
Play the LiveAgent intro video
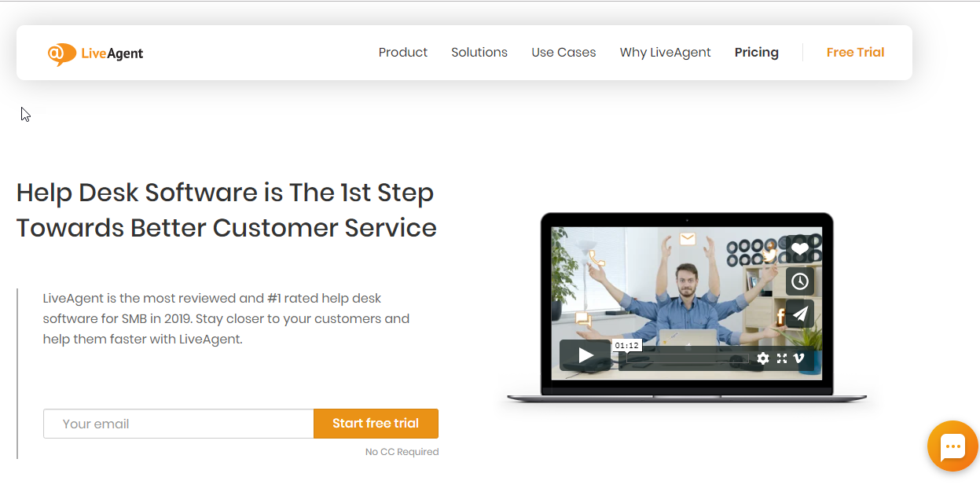585,355
